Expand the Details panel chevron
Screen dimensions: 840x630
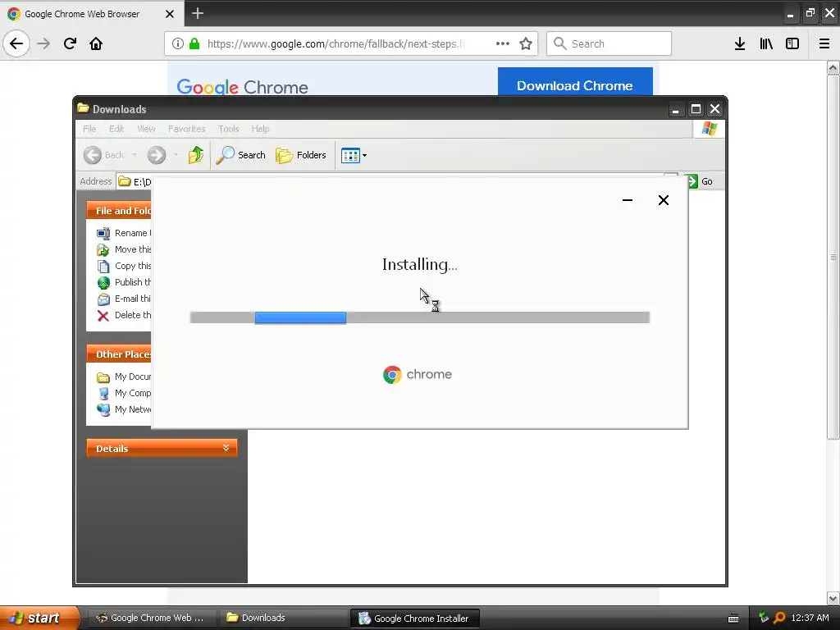[226, 448]
